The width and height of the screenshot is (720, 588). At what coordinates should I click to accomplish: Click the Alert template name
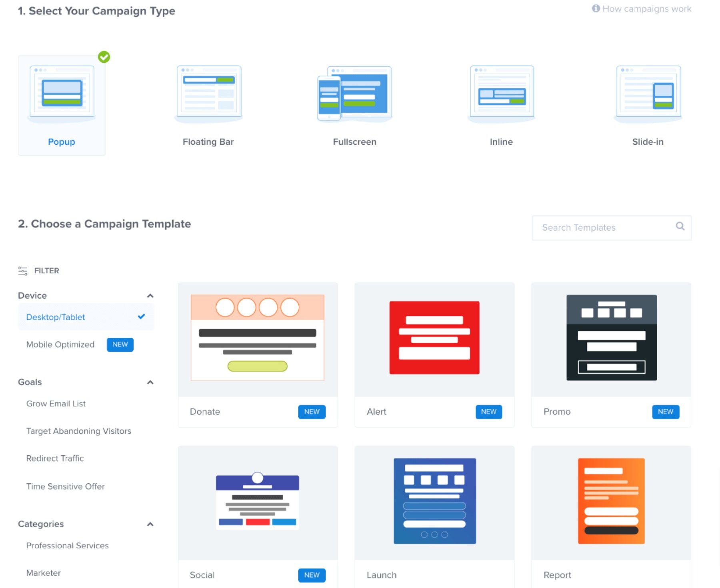377,412
